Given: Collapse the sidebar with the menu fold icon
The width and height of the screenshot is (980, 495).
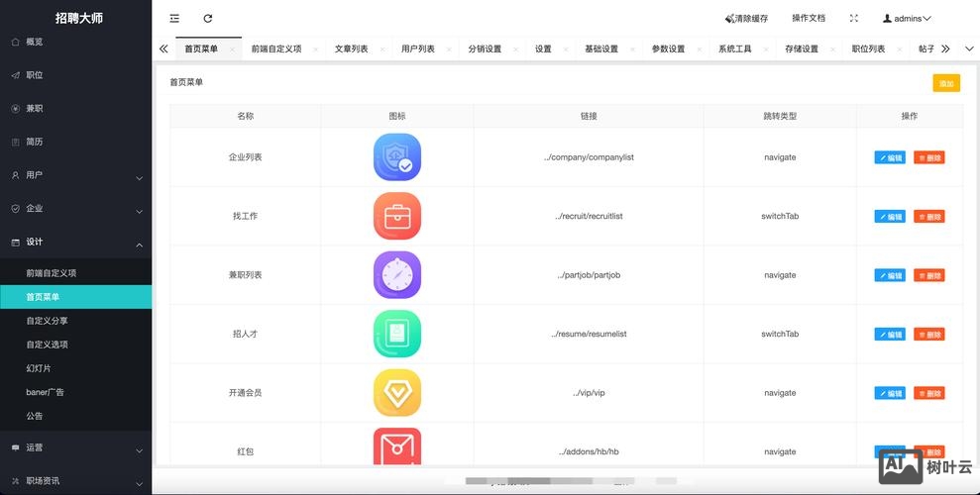Looking at the screenshot, I should pos(174,18).
